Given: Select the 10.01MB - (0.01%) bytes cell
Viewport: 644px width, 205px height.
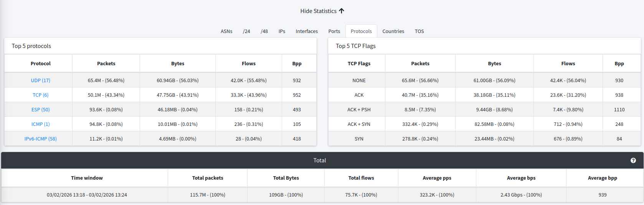Looking at the screenshot, I should [x=178, y=124].
